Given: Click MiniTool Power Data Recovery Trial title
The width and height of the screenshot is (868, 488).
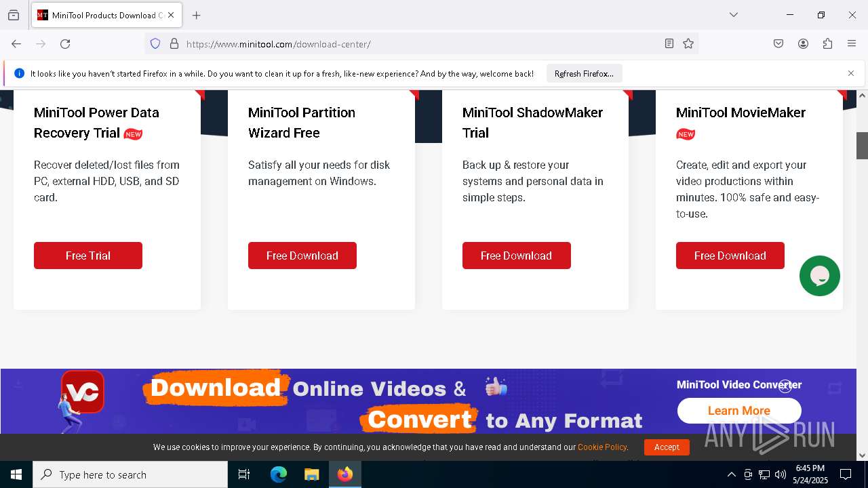Looking at the screenshot, I should 96,123.
